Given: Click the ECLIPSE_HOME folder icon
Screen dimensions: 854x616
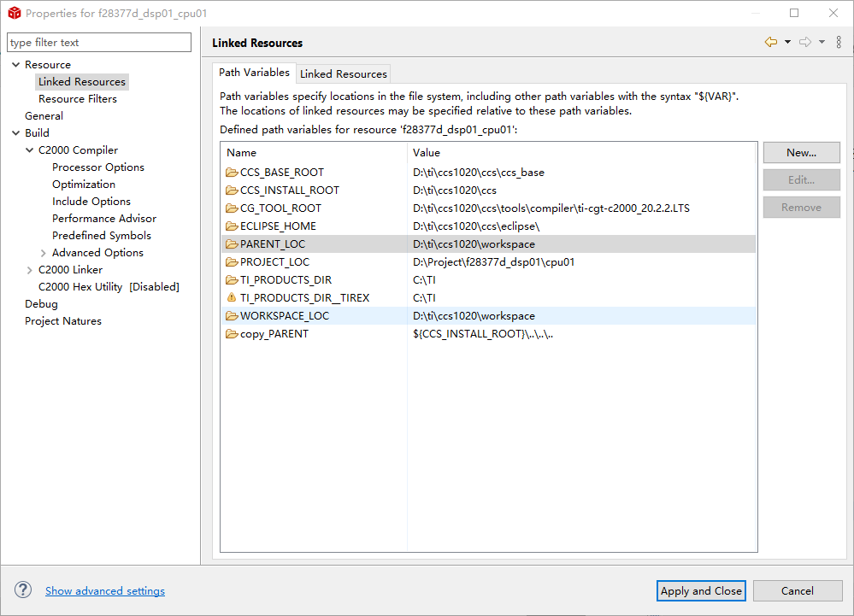Looking at the screenshot, I should tap(231, 226).
